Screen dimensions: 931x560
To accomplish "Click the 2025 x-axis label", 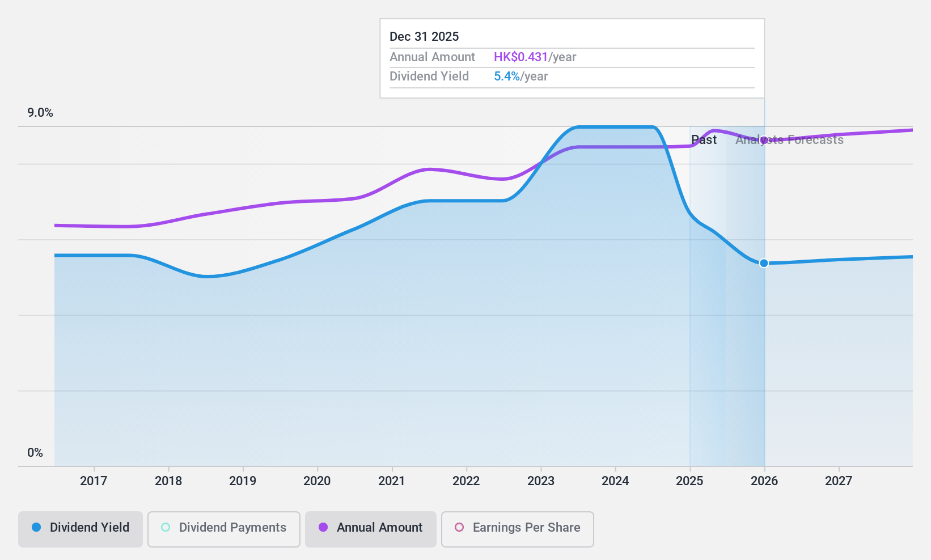I will (x=689, y=481).
